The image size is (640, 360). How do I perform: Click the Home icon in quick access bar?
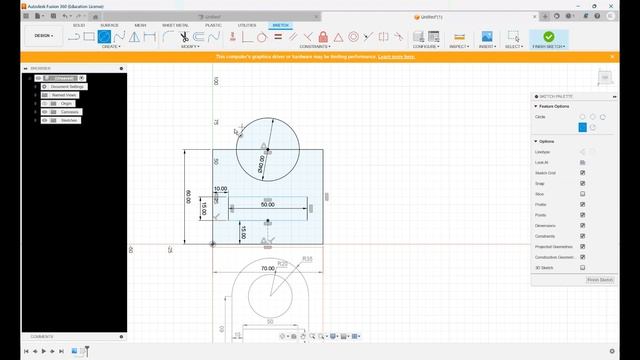click(x=96, y=16)
